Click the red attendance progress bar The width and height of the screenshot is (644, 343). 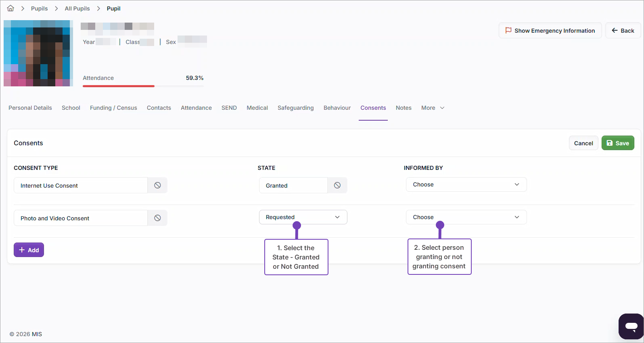click(119, 86)
